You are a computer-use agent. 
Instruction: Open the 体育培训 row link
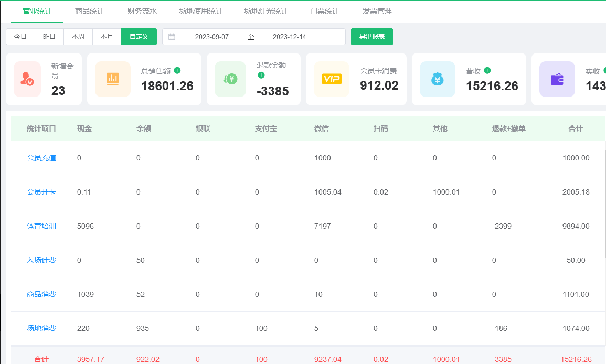[41, 226]
